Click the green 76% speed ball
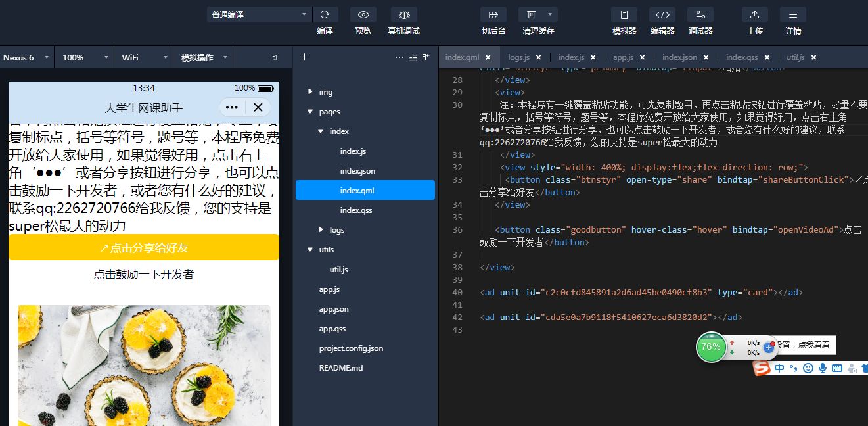 (x=711, y=347)
